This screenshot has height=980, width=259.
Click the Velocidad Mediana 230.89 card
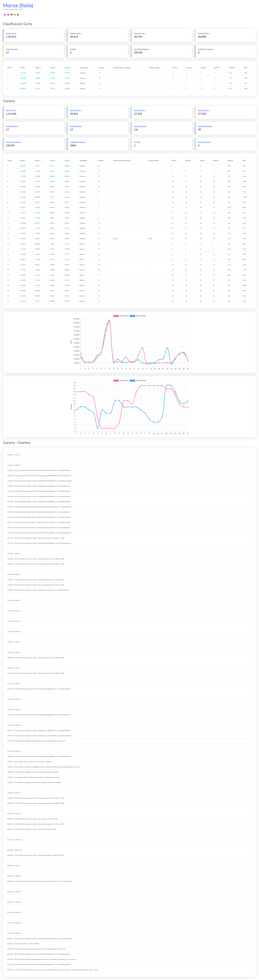point(34,144)
